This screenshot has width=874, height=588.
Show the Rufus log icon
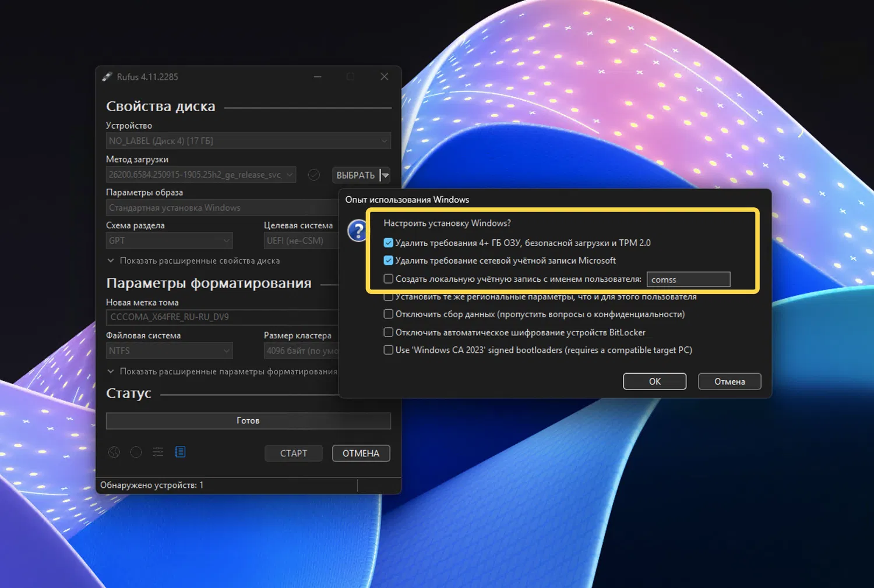pyautogui.click(x=181, y=452)
